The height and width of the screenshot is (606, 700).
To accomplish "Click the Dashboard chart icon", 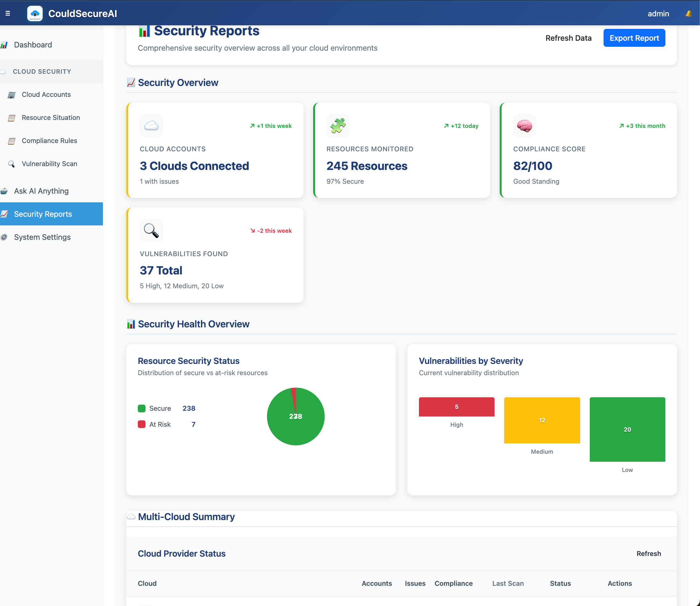I will click(x=4, y=45).
